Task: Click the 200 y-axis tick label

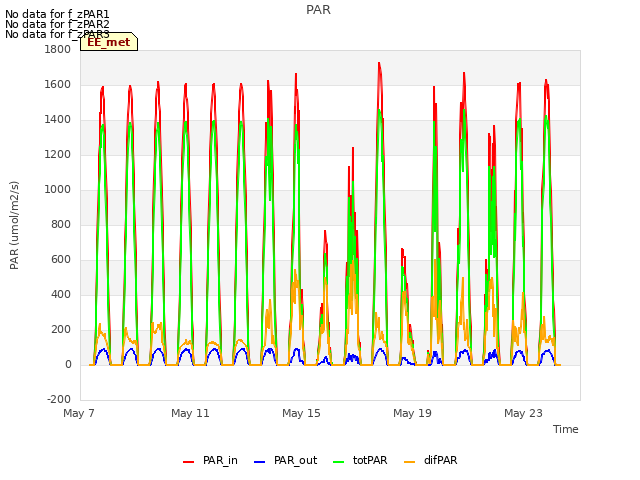Action: (x=61, y=330)
